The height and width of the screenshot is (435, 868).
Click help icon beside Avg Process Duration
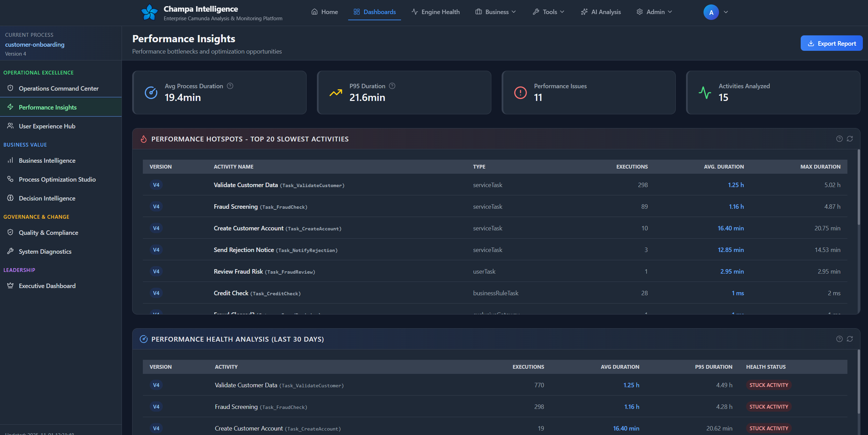[x=230, y=86]
